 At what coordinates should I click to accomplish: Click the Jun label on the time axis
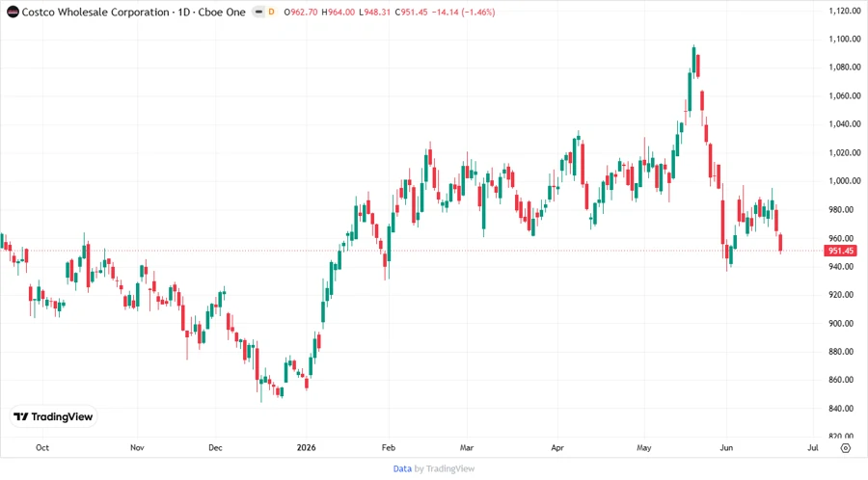[726, 447]
